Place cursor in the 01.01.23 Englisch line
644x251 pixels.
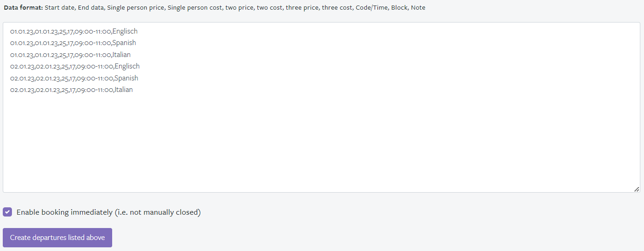74,31
